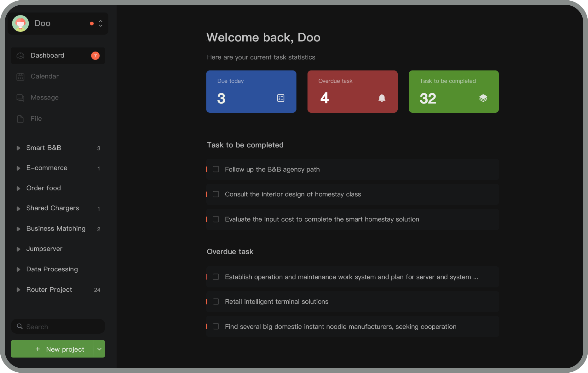The image size is (588, 373).
Task: Click the Doo user avatar
Action: [20, 24]
